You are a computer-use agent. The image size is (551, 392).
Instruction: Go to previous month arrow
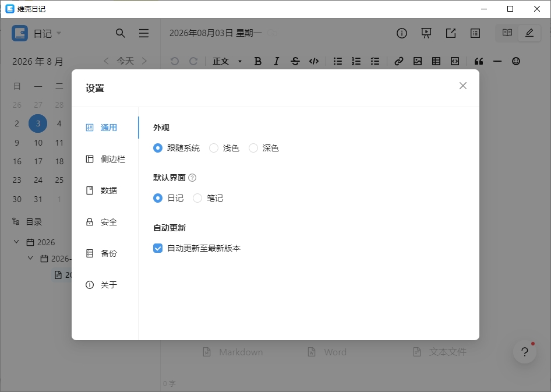[x=107, y=61]
